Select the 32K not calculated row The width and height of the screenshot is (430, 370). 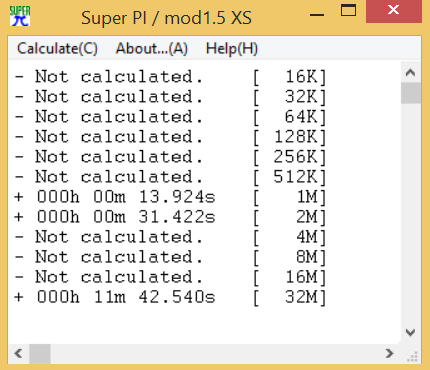(x=171, y=97)
